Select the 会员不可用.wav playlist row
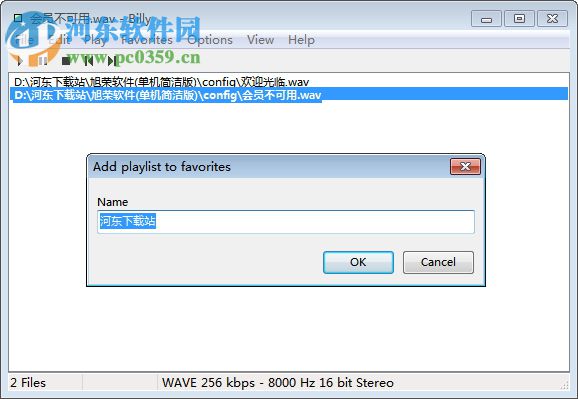Screen dimensions: 578x399 point(288,95)
